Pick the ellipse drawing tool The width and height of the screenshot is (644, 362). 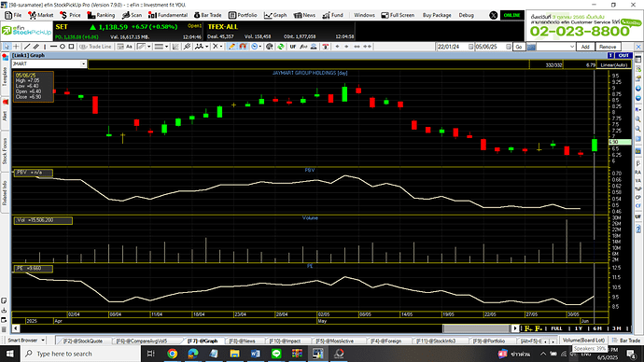[63, 47]
